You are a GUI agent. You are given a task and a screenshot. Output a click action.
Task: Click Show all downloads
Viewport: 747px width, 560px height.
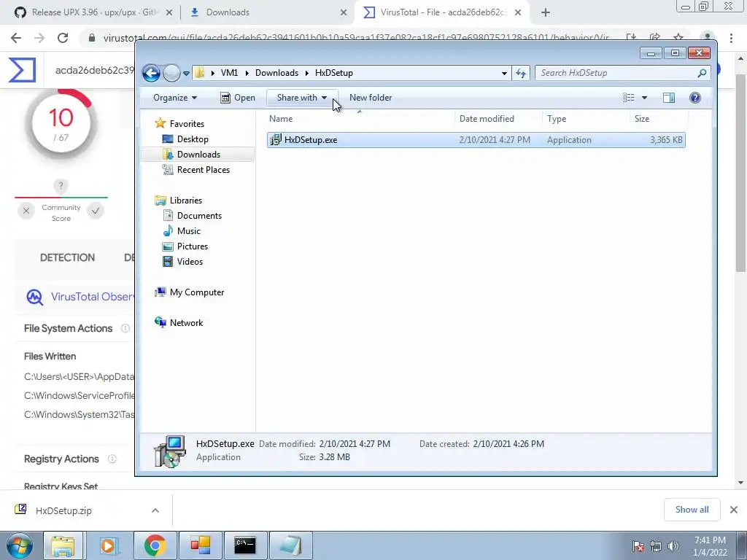tap(692, 510)
